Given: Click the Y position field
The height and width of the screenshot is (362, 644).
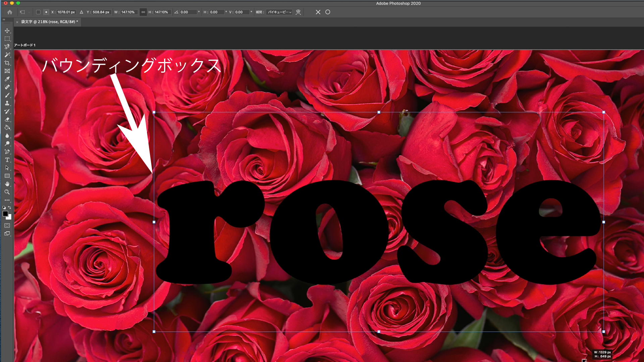Looking at the screenshot, I should point(101,12).
